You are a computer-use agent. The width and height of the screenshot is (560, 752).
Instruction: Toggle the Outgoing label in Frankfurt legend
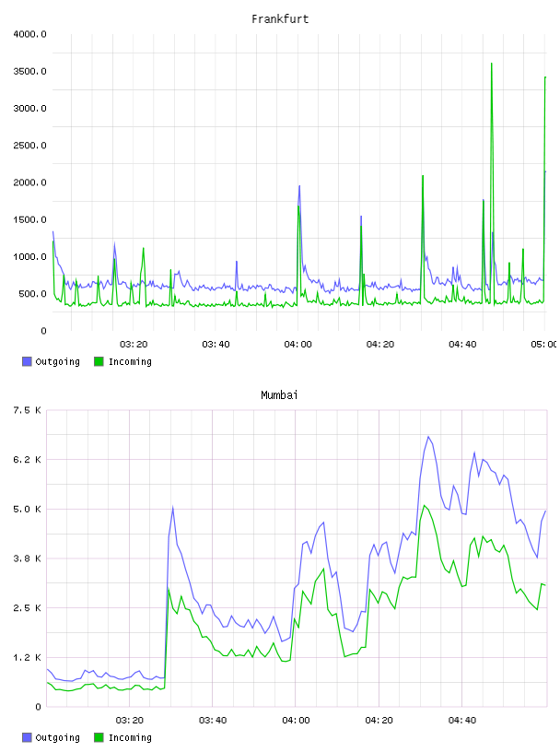click(57, 362)
